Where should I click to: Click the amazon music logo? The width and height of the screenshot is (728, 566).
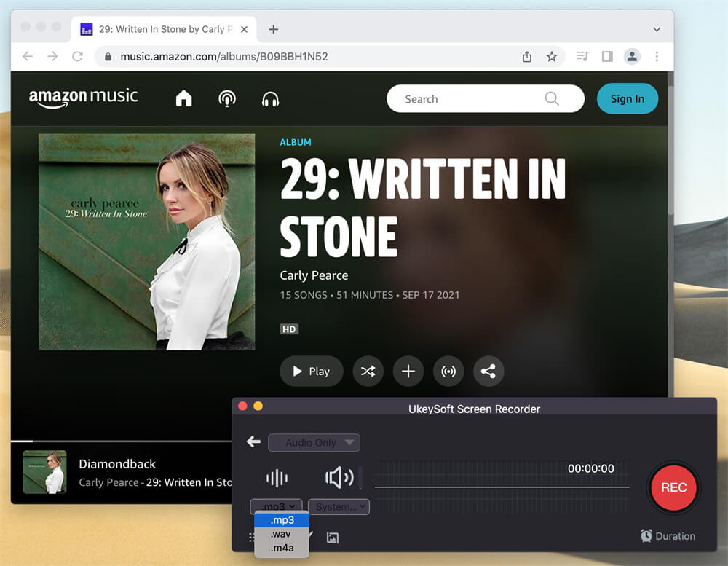(83, 98)
